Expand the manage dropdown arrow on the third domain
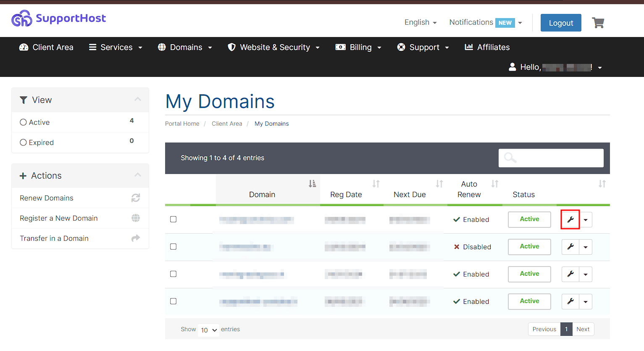Screen dimensions: 644x351 [586, 274]
